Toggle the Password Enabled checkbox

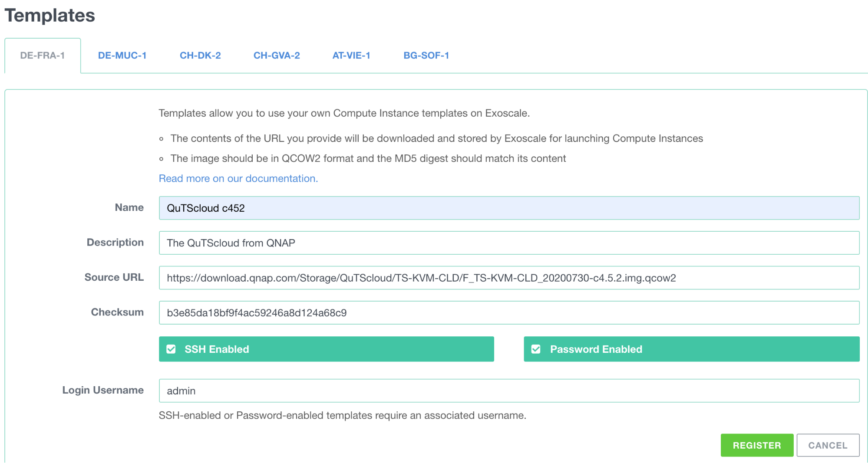pyautogui.click(x=536, y=349)
